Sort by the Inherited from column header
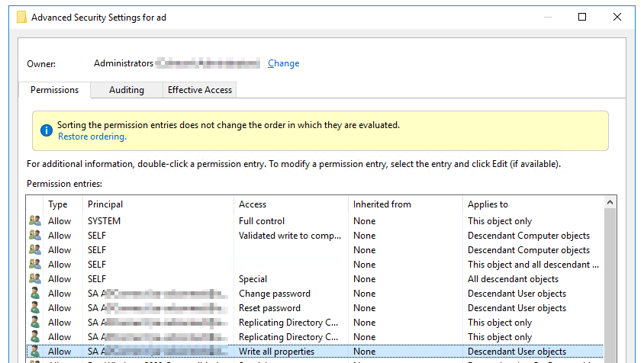The height and width of the screenshot is (363, 644). click(x=382, y=204)
